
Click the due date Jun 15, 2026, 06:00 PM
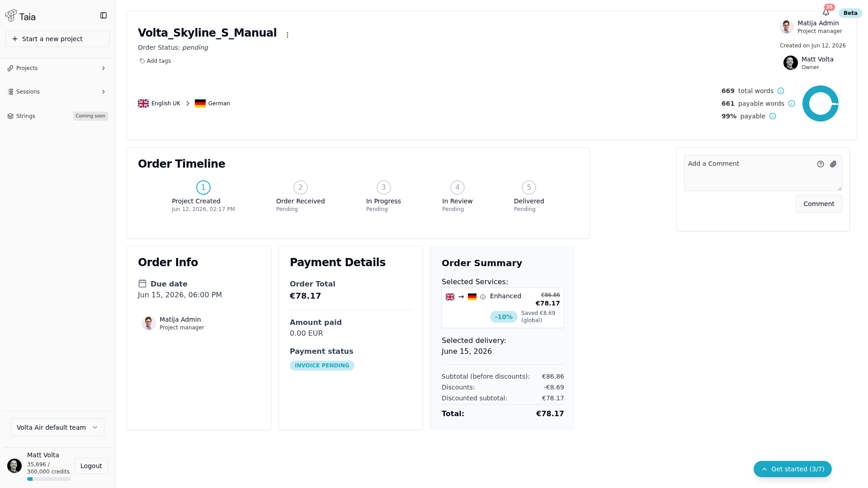tap(180, 295)
